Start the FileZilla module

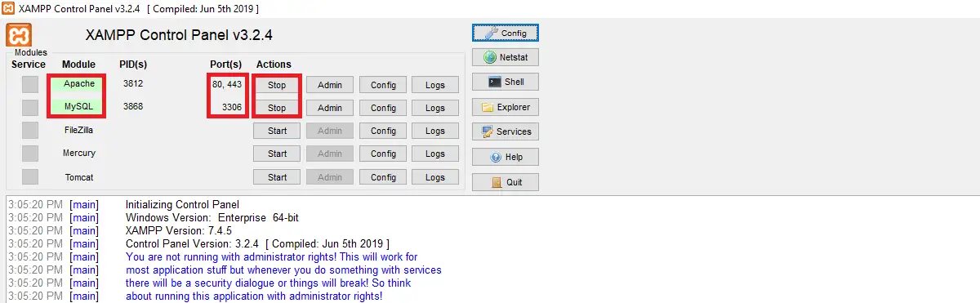coord(277,131)
